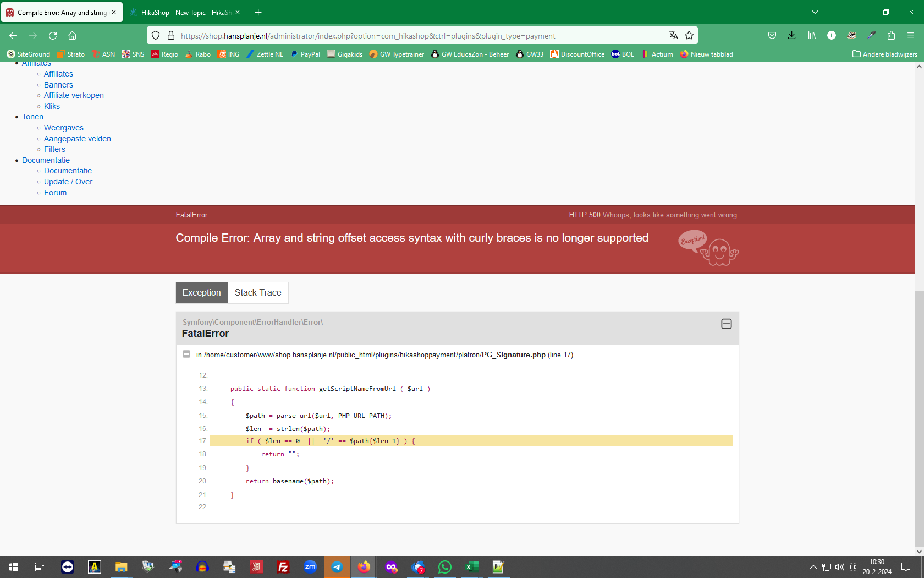Click the page vertical scrollbar thumb
Image resolution: width=924 pixels, height=578 pixels.
[919, 418]
